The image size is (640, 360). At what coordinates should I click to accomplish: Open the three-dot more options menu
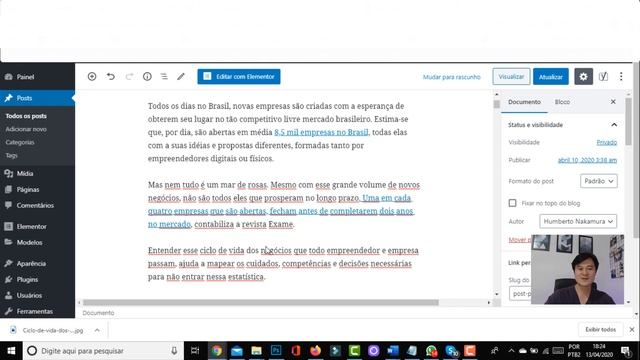coord(621,76)
